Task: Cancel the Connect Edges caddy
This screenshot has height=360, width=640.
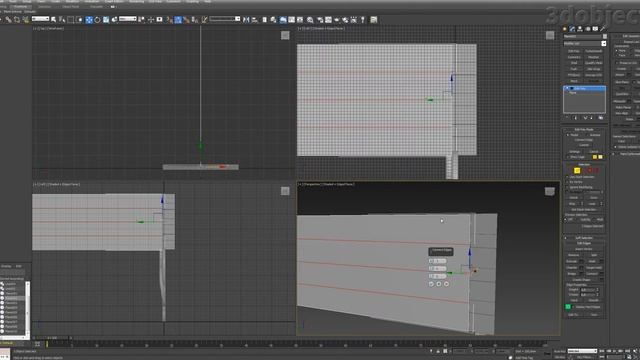Action: tap(446, 284)
